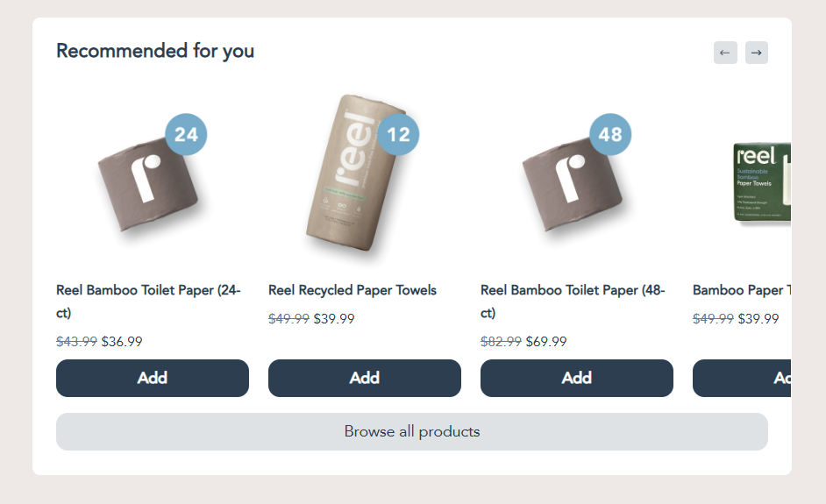Screen dimensions: 826x504
Task: Click Browse all products button
Action: [412, 431]
